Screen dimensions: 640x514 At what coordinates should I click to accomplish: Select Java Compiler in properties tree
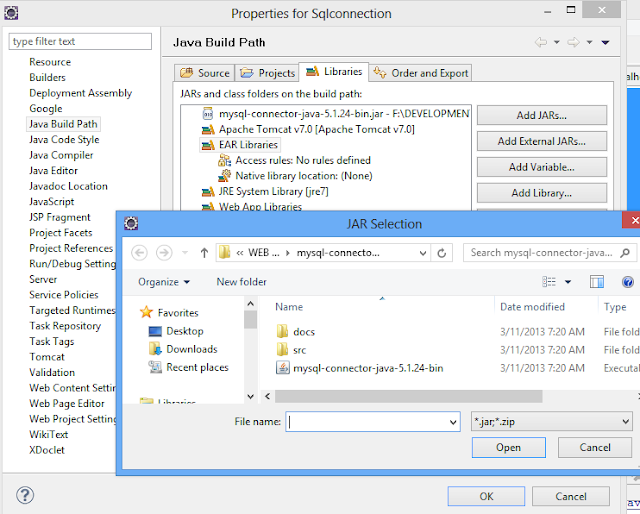[x=61, y=155]
